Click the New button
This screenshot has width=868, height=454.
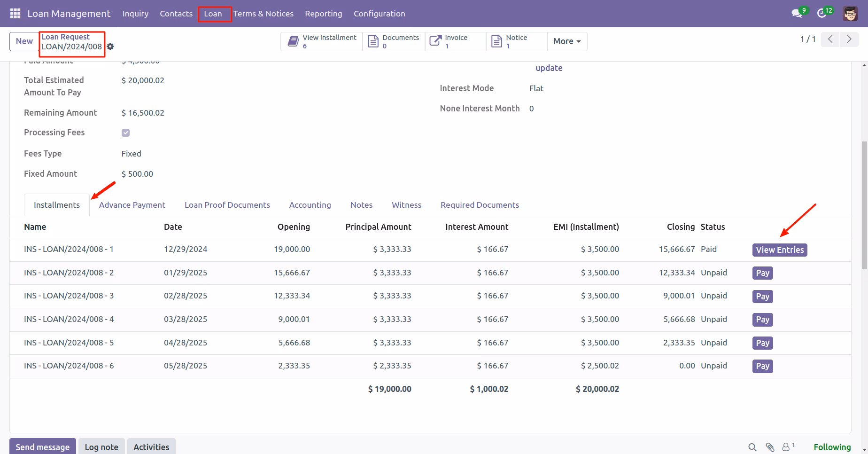click(x=24, y=41)
